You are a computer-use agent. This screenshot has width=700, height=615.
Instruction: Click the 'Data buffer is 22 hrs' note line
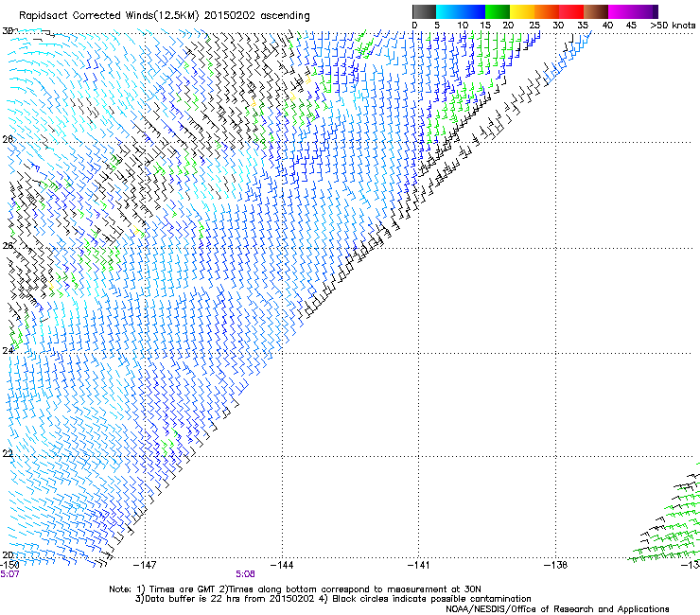click(x=333, y=599)
